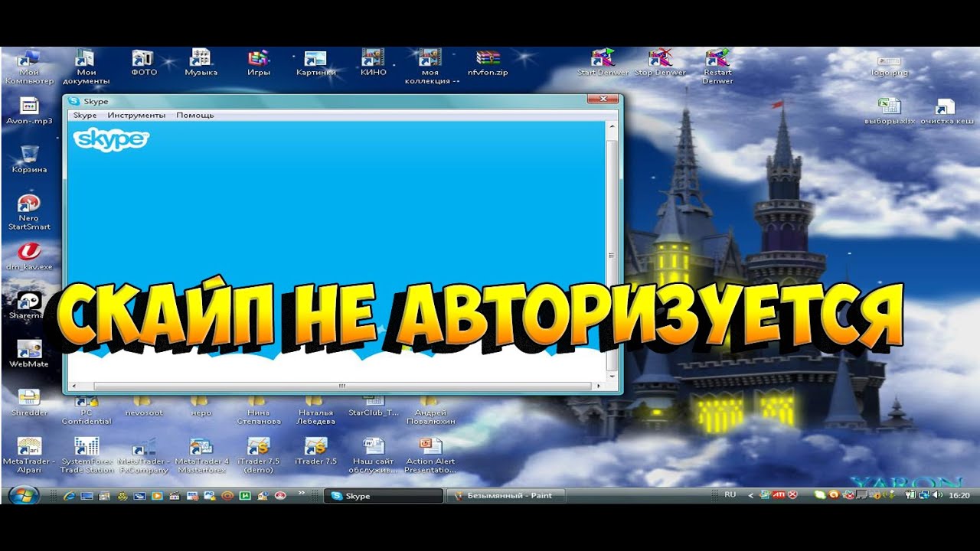Select the Наш сайт обслужив... document icon

point(373,456)
